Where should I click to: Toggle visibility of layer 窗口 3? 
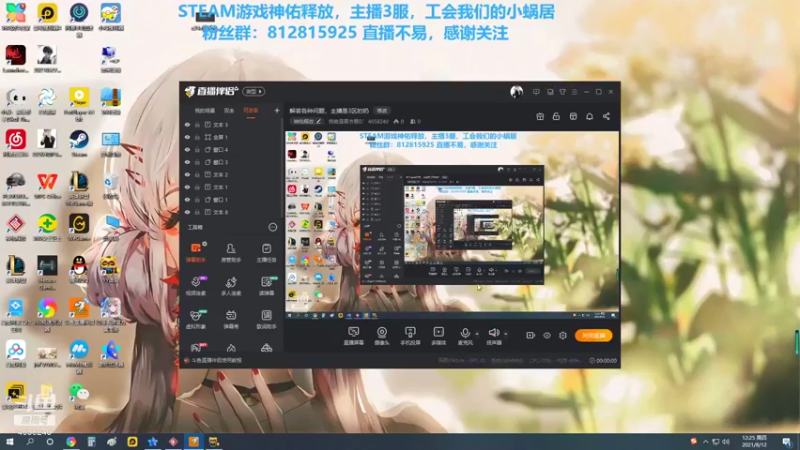click(x=187, y=162)
